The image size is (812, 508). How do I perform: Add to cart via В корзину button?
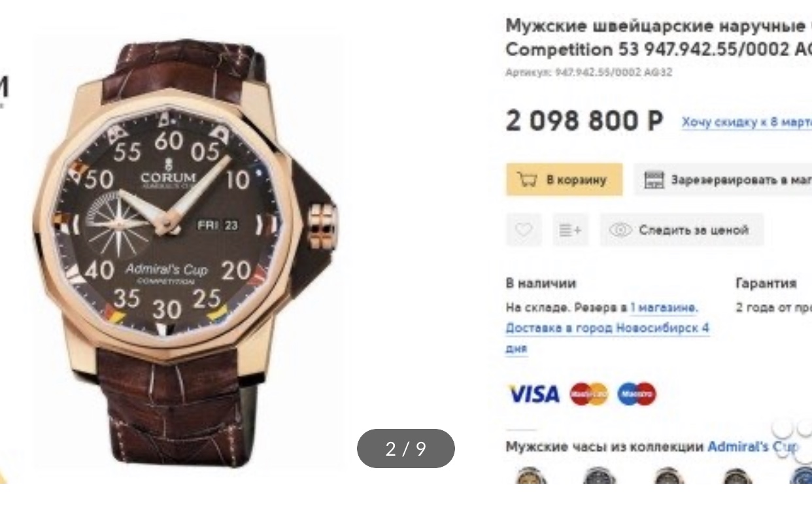tap(564, 180)
